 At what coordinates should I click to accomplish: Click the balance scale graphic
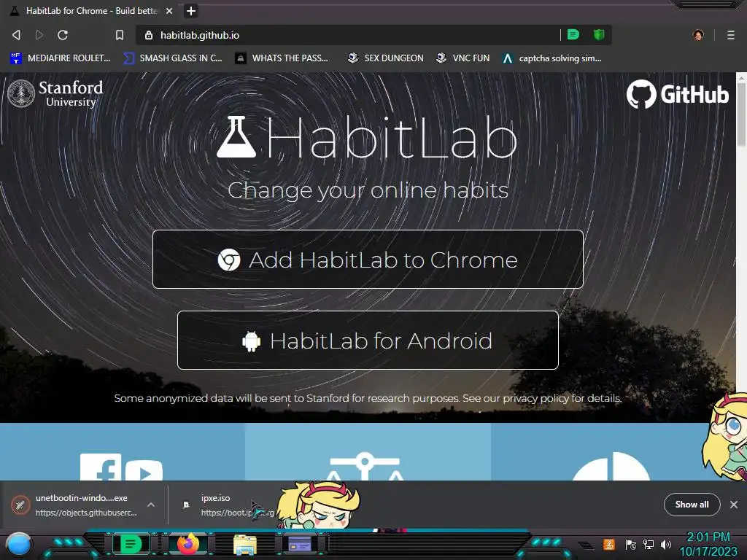pos(365,466)
